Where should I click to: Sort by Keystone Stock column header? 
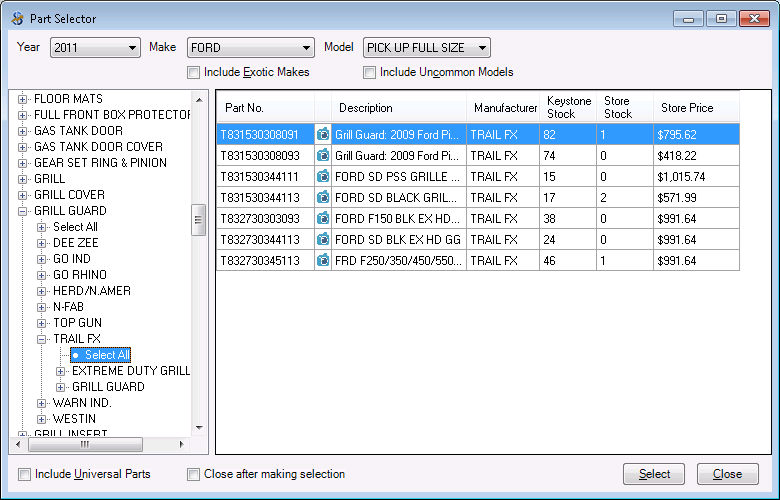pyautogui.click(x=569, y=107)
